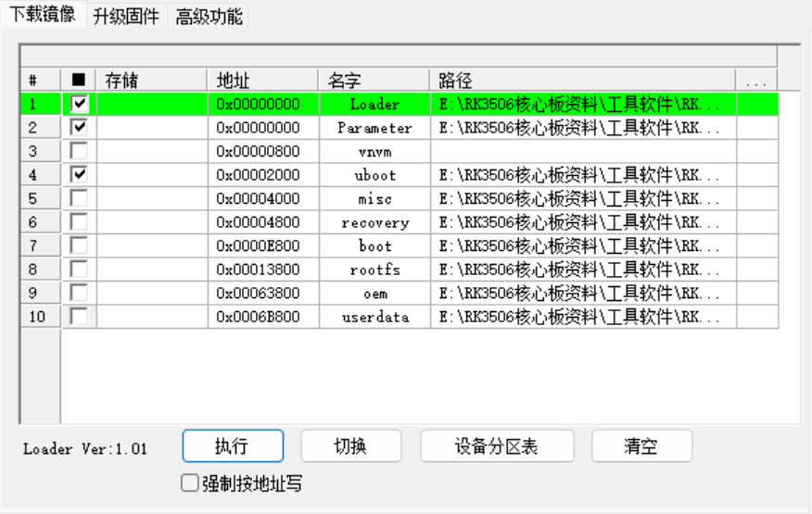The image size is (812, 514).
Task: Disable the uboot partition checkbox
Action: (x=80, y=175)
